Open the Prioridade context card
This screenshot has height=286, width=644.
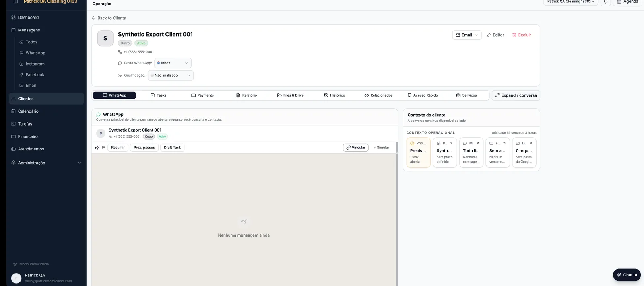(418, 152)
